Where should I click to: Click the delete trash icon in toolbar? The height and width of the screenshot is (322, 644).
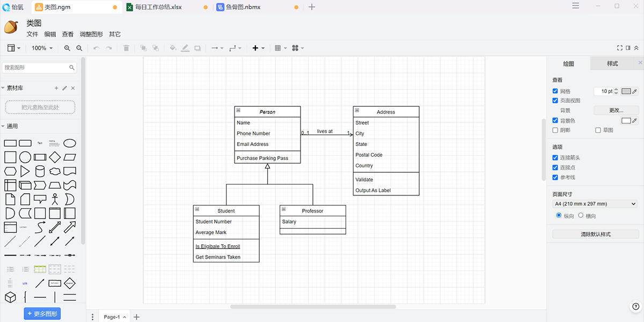point(126,48)
